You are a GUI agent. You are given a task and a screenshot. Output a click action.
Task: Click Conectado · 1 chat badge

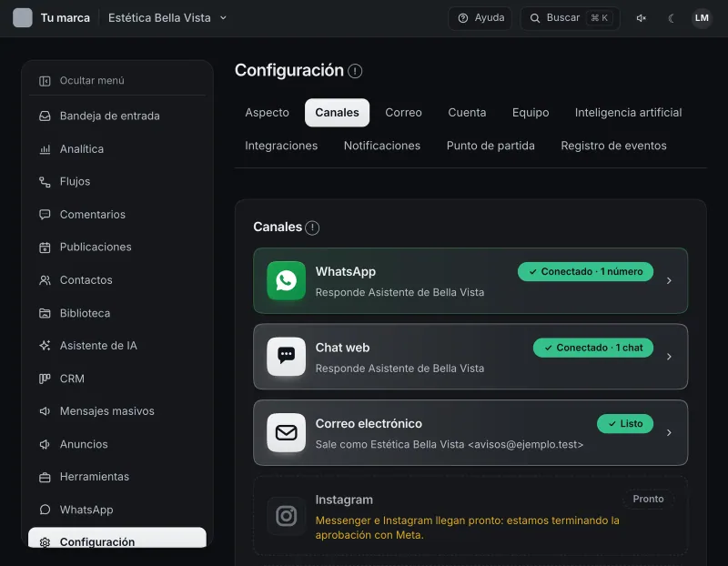(593, 348)
